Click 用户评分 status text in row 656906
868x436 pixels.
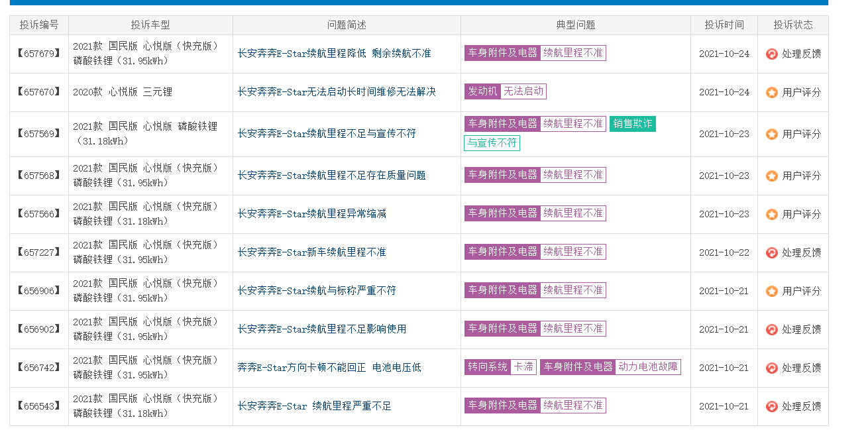pyautogui.click(x=801, y=291)
